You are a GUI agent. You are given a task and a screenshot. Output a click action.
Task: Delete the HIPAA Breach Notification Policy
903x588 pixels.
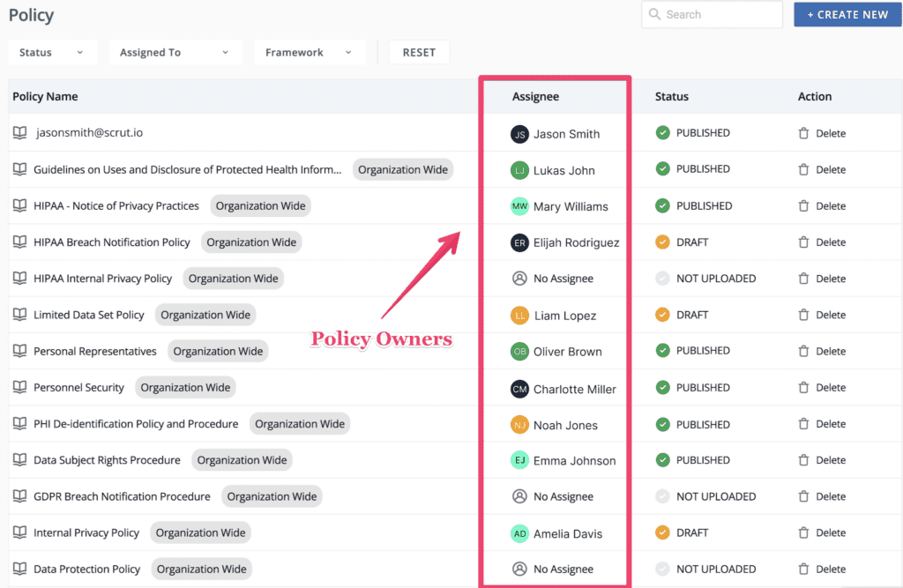[822, 242]
